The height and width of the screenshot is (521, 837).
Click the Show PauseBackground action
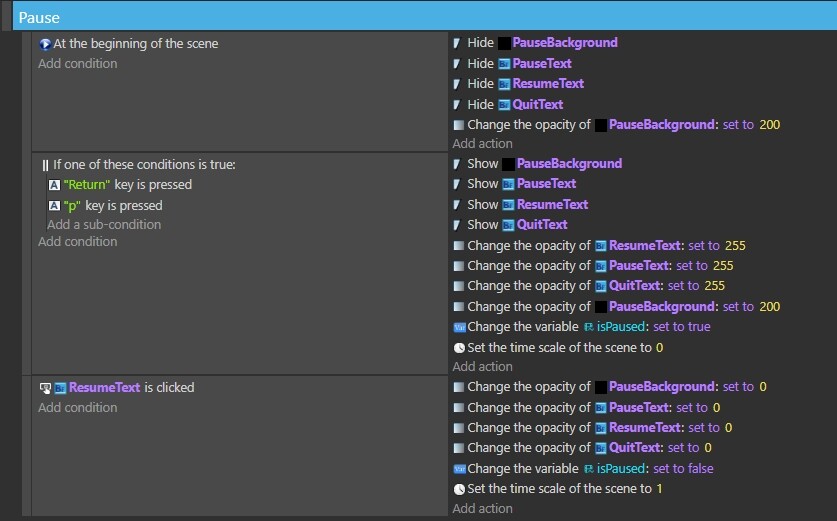pos(538,163)
